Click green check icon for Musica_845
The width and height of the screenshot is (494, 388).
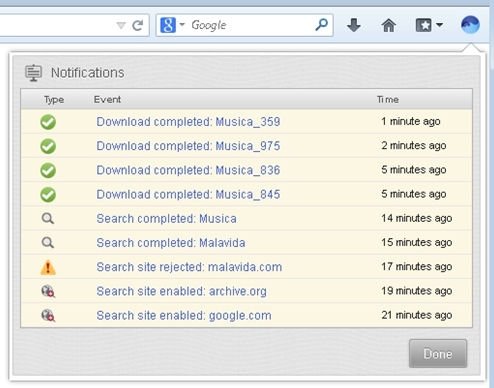(x=48, y=195)
